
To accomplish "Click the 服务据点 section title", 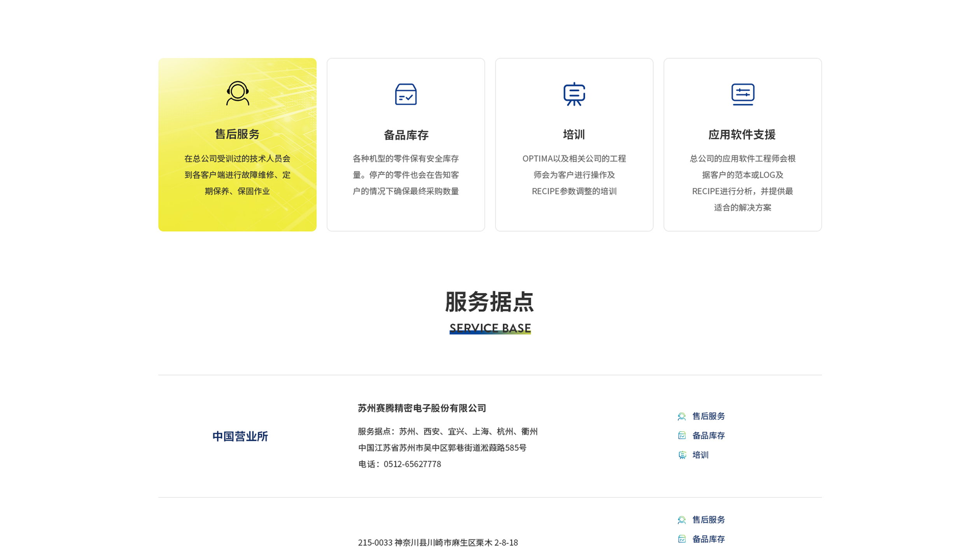I will tap(490, 302).
